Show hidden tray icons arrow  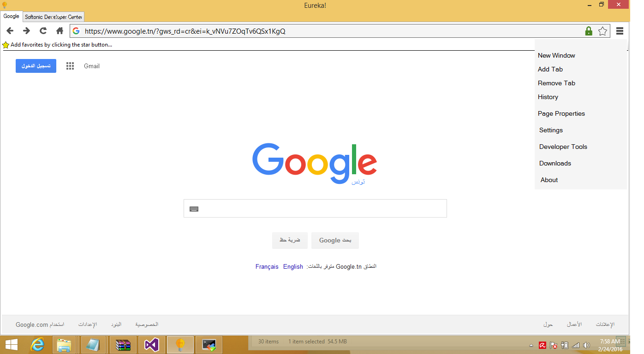coord(531,345)
